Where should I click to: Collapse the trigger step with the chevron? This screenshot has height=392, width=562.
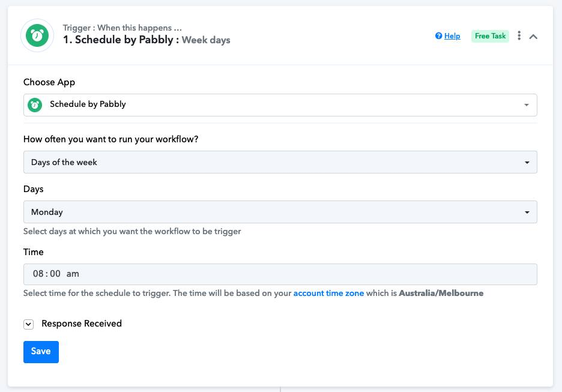click(x=533, y=37)
